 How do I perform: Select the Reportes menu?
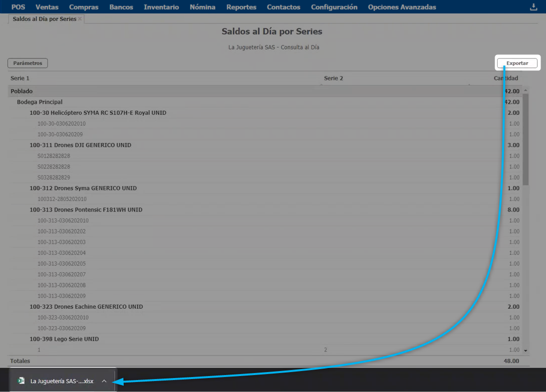coord(241,7)
